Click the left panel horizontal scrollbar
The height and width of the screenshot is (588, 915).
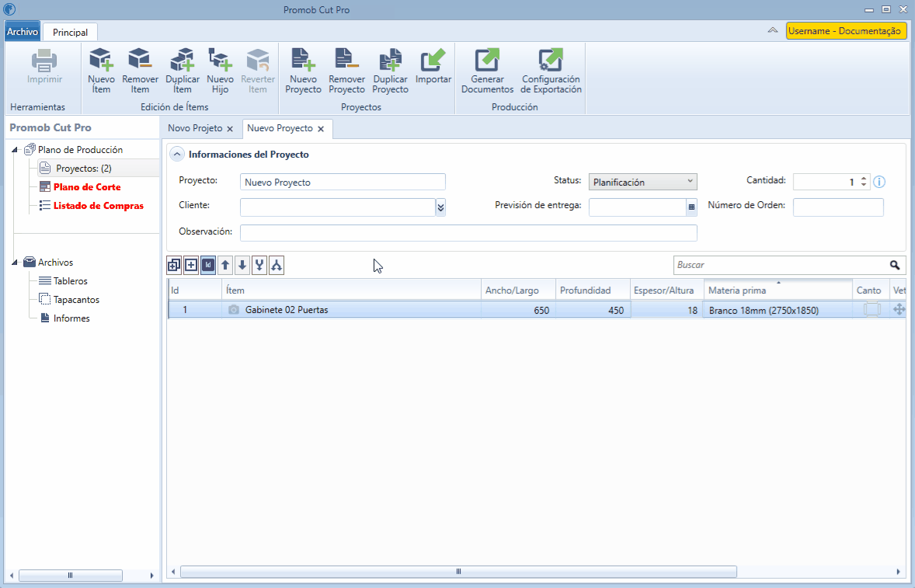click(x=70, y=576)
